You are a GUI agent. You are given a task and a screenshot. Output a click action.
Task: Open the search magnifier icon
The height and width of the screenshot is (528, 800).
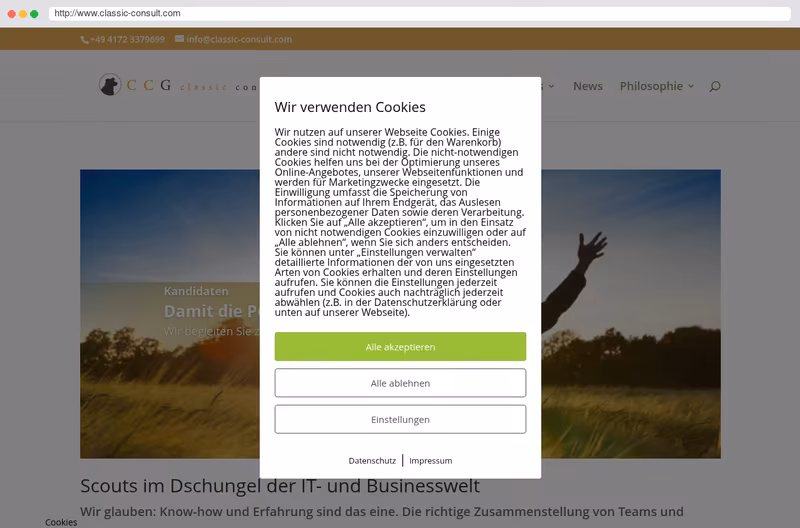coord(715,86)
